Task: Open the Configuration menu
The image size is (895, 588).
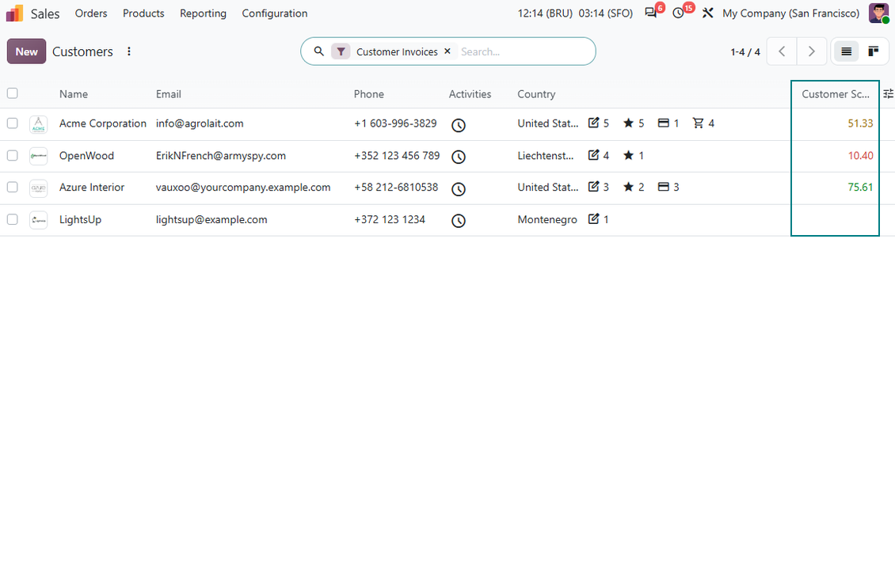Action: coord(275,13)
